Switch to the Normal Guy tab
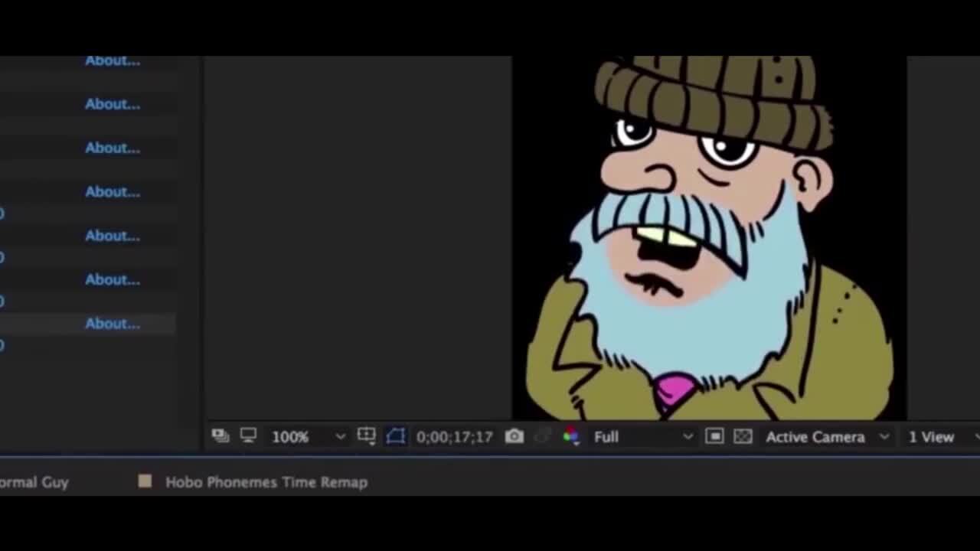This screenshot has width=980, height=551. point(34,482)
